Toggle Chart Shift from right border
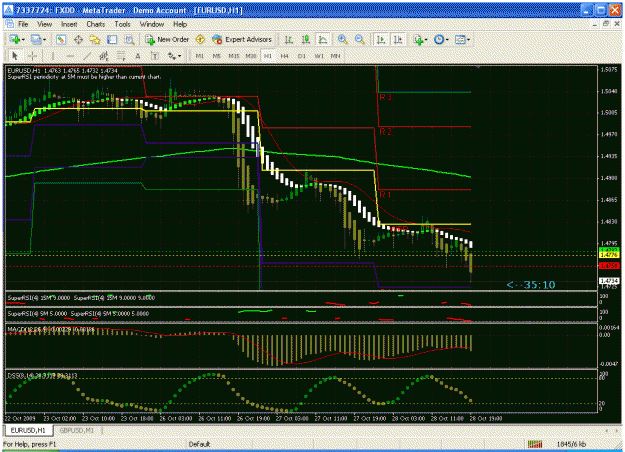The height and width of the screenshot is (452, 625). coord(398,39)
